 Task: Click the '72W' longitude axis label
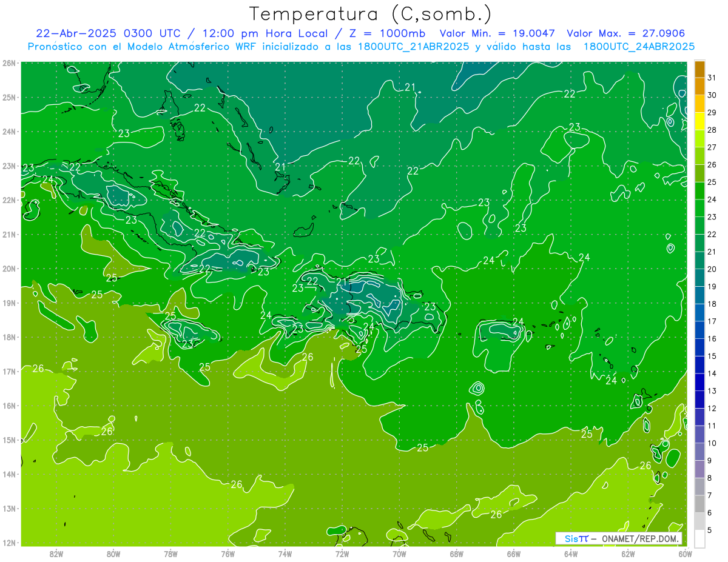tap(342, 554)
